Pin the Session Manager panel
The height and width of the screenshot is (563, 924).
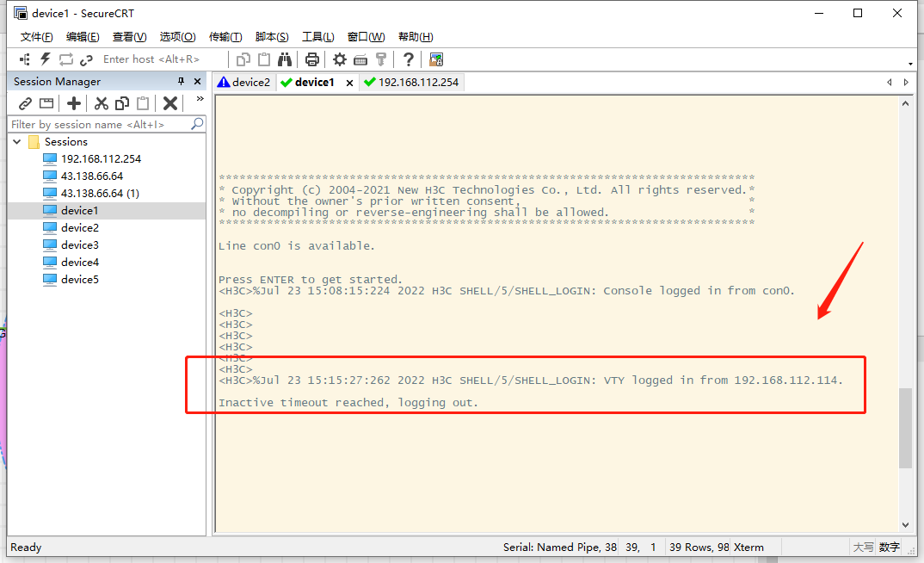pyautogui.click(x=181, y=82)
